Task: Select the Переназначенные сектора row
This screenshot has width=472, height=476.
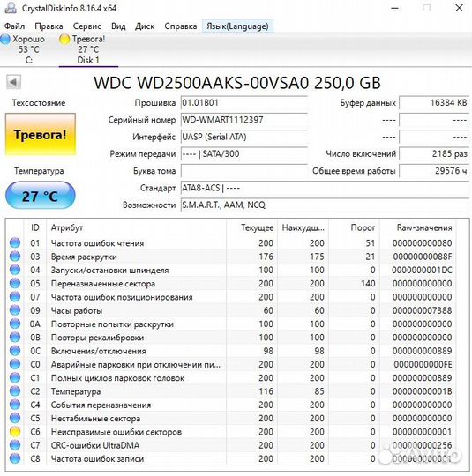Action: 231,284
